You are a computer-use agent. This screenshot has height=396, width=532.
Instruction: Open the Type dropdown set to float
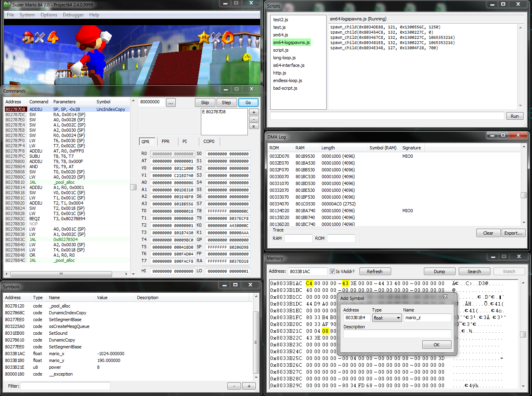click(x=387, y=318)
